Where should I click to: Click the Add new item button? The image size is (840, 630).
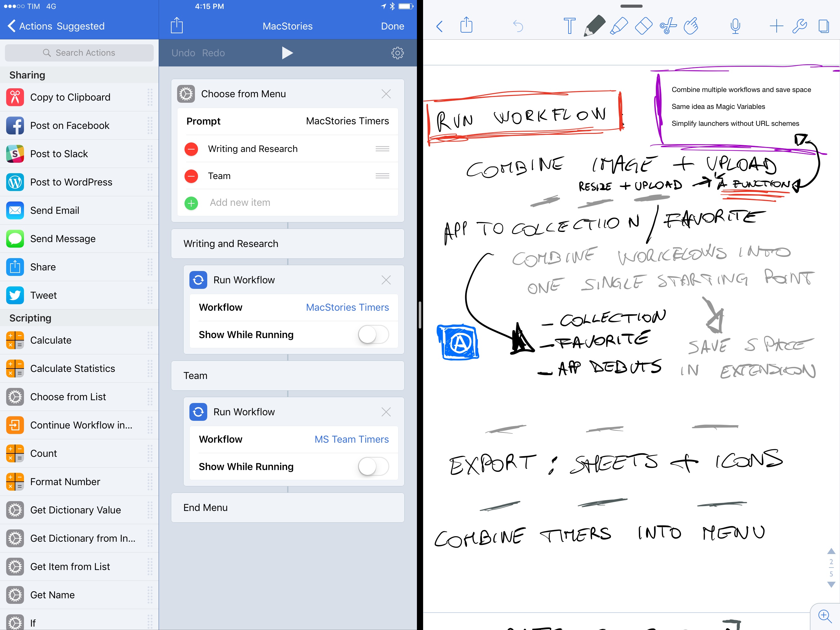pos(191,202)
